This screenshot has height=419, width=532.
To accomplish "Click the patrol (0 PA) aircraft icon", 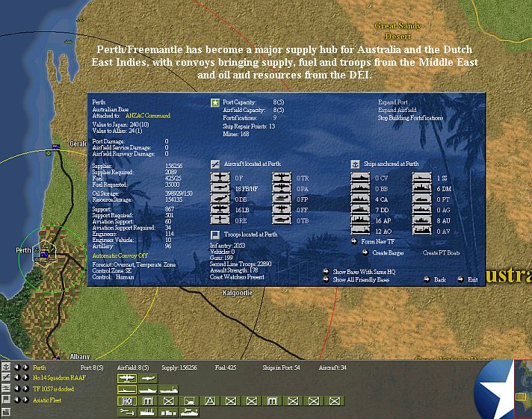I will click(x=282, y=188).
